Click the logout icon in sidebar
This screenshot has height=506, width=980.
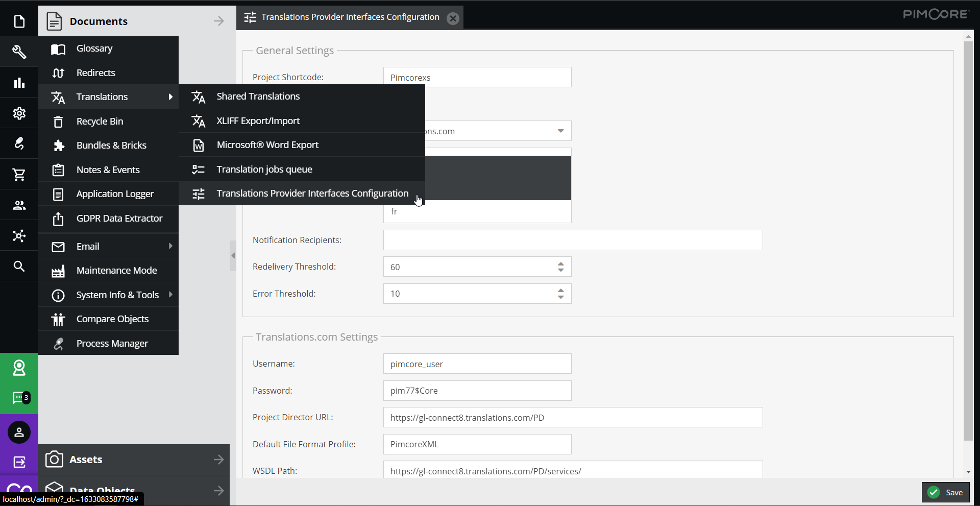(19, 462)
